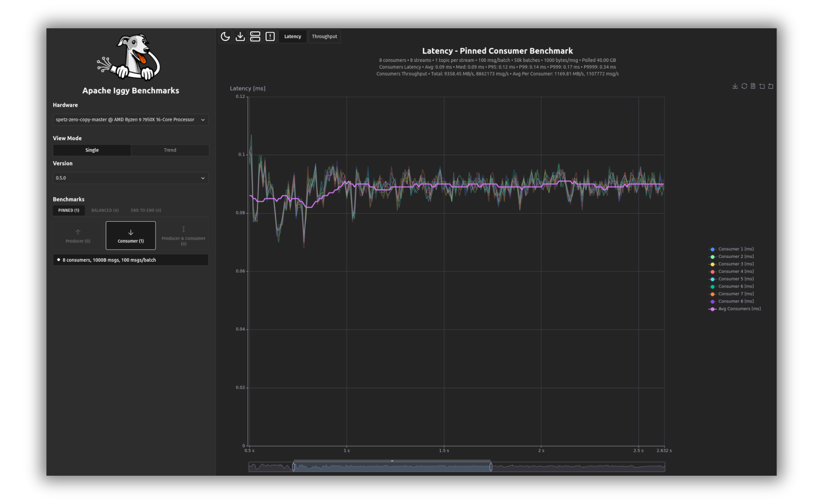Toggle Avg Consumers line visibility
This screenshot has width=823, height=504.
738,308
